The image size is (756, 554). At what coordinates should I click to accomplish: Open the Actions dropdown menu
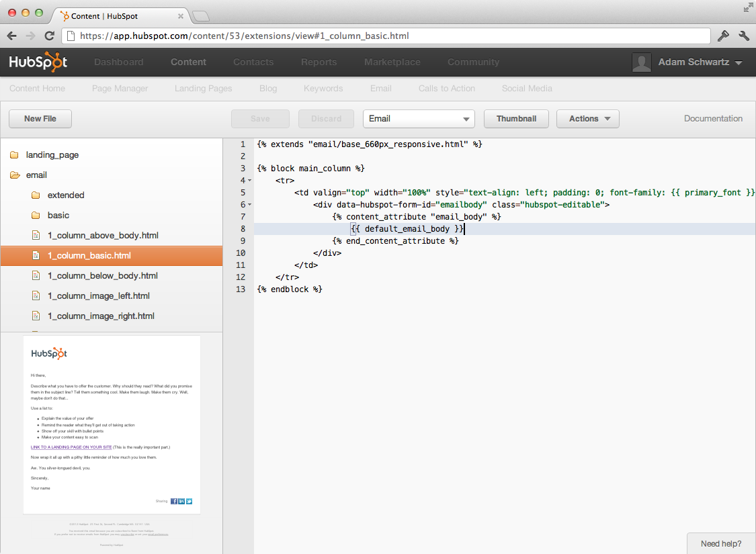click(x=587, y=119)
